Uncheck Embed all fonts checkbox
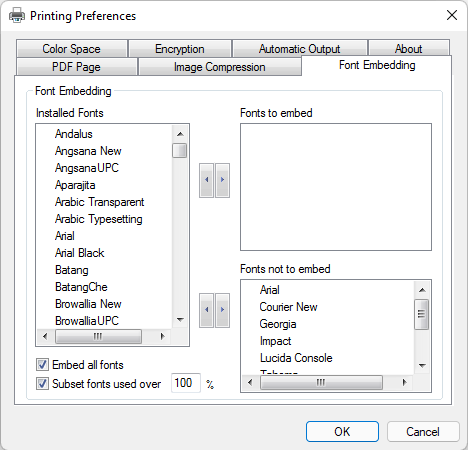Screen dimensions: 468x450 point(42,365)
